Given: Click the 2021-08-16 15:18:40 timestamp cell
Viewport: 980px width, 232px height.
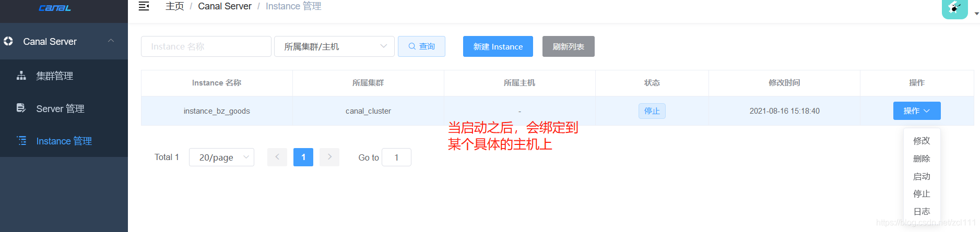Looking at the screenshot, I should [785, 111].
